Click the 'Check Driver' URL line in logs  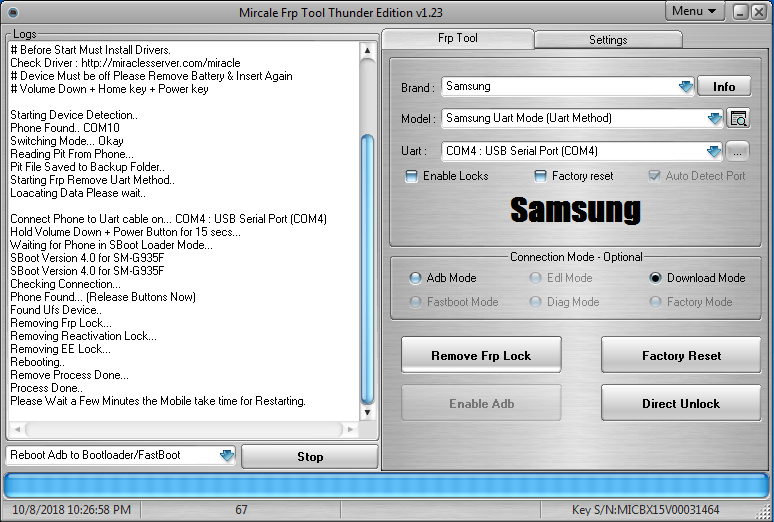125,63
